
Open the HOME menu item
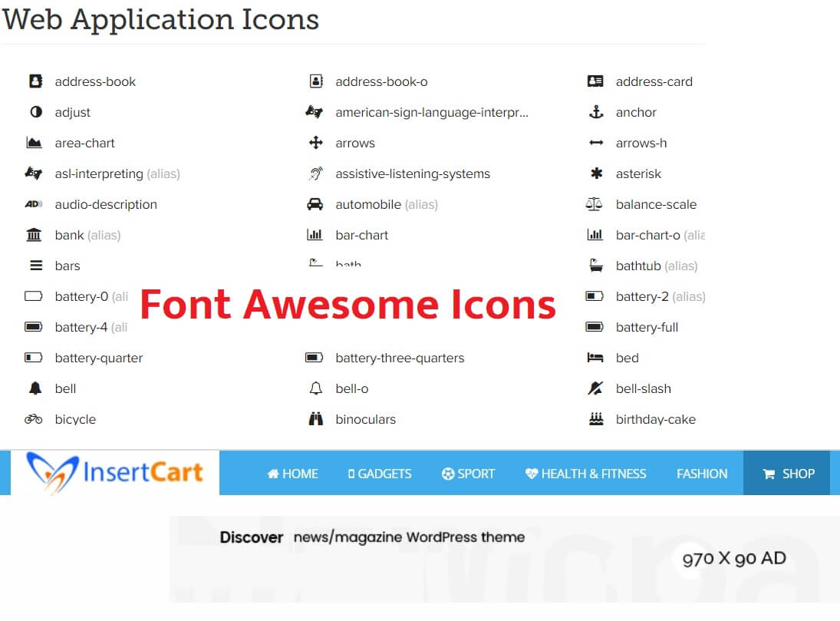(x=292, y=474)
